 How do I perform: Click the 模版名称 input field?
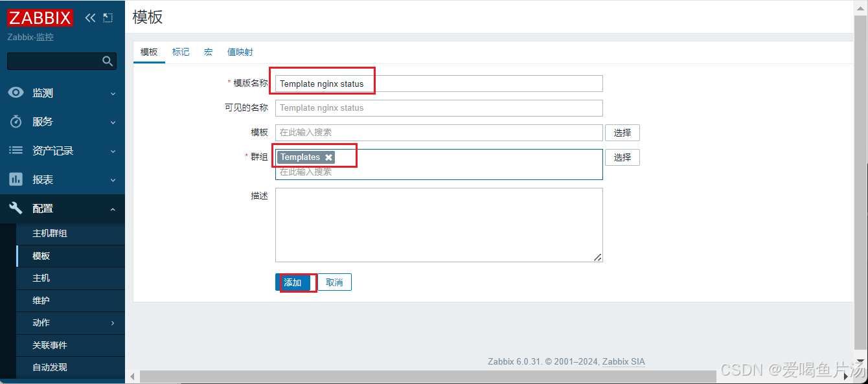click(x=439, y=84)
